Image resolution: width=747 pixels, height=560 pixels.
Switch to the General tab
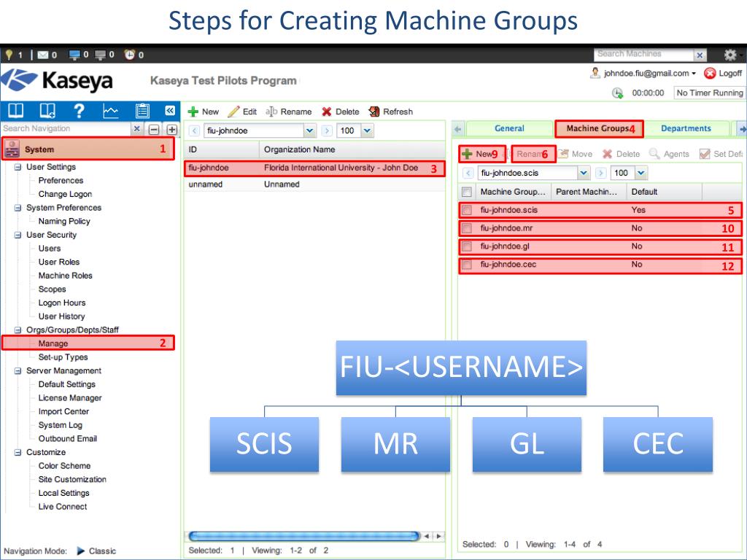509,128
